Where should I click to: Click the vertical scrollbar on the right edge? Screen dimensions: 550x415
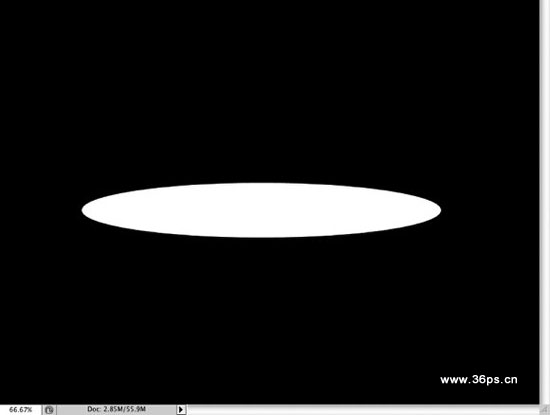(x=545, y=202)
